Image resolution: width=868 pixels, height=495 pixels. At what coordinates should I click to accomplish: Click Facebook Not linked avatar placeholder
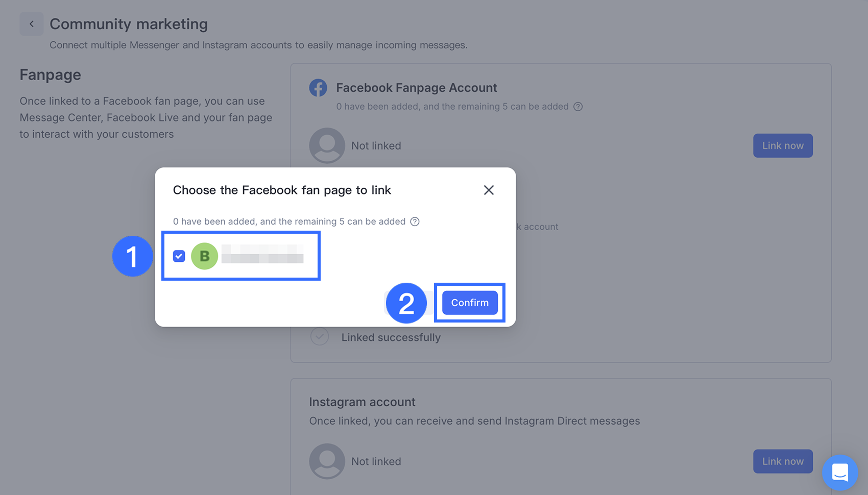pyautogui.click(x=327, y=145)
